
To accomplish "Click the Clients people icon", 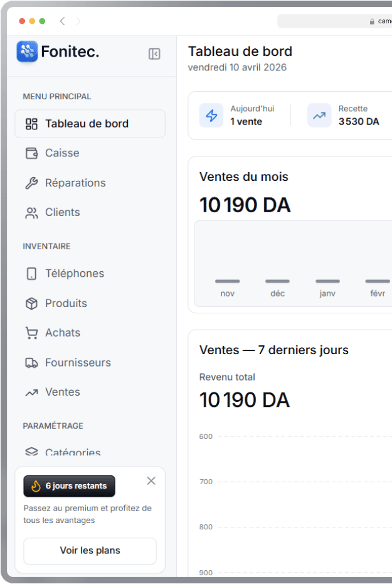I will [x=32, y=212].
